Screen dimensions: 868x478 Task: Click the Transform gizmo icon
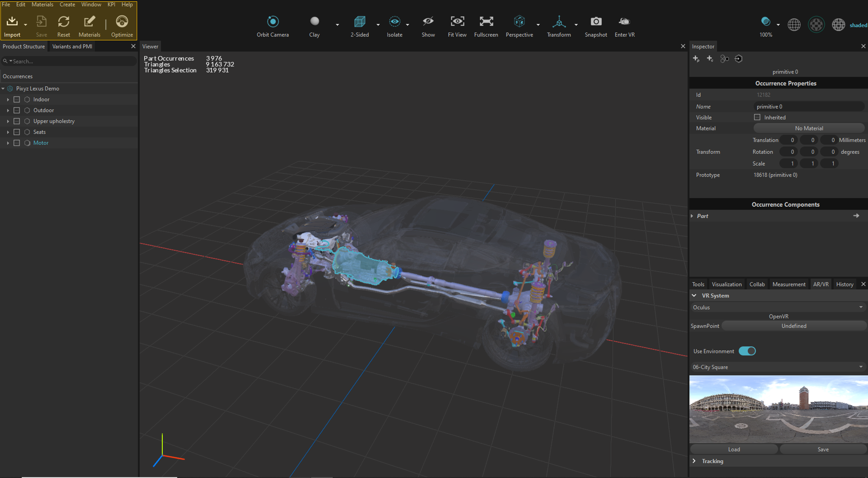pos(559,21)
